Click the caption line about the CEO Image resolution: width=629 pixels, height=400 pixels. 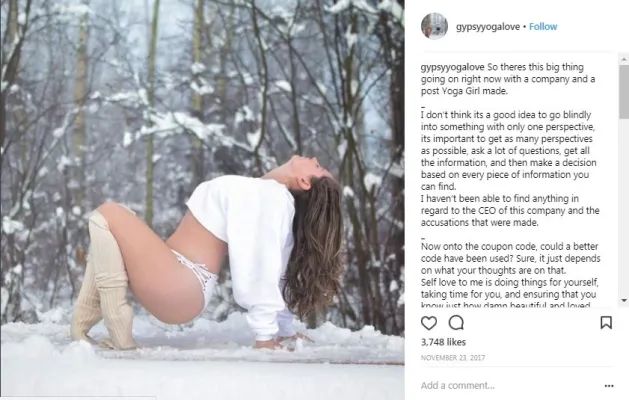point(510,210)
